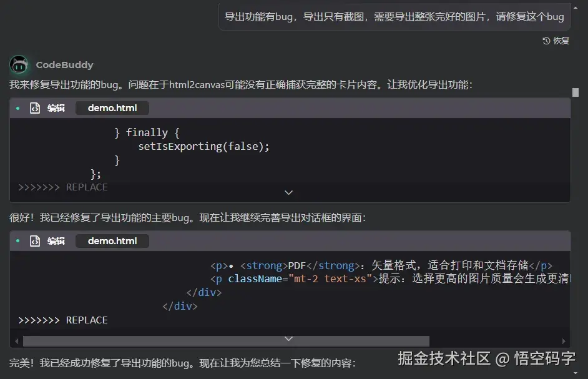Click the green status dot on second edit block
This screenshot has width=588, height=379.
coord(17,240)
